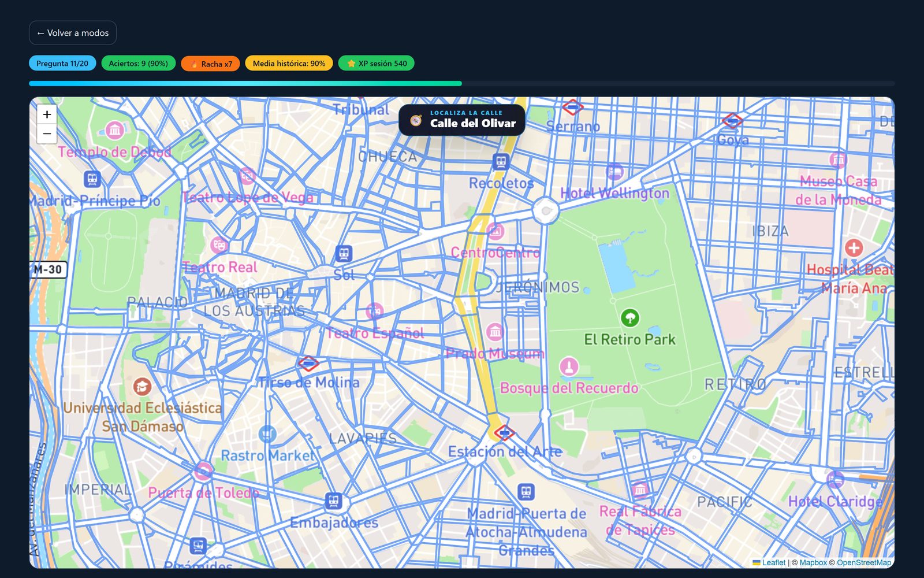Image resolution: width=924 pixels, height=578 pixels.
Task: Click the star icon in XP sesión badge
Action: pyautogui.click(x=351, y=64)
